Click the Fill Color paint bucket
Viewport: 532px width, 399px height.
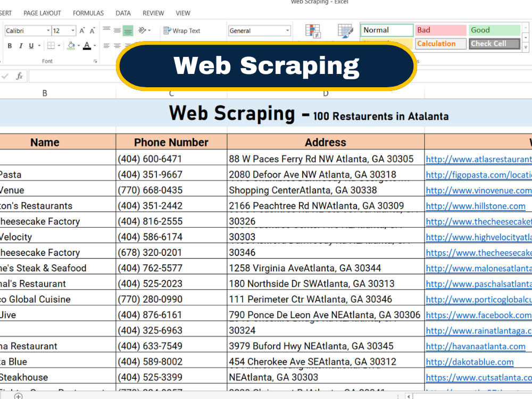click(x=71, y=45)
